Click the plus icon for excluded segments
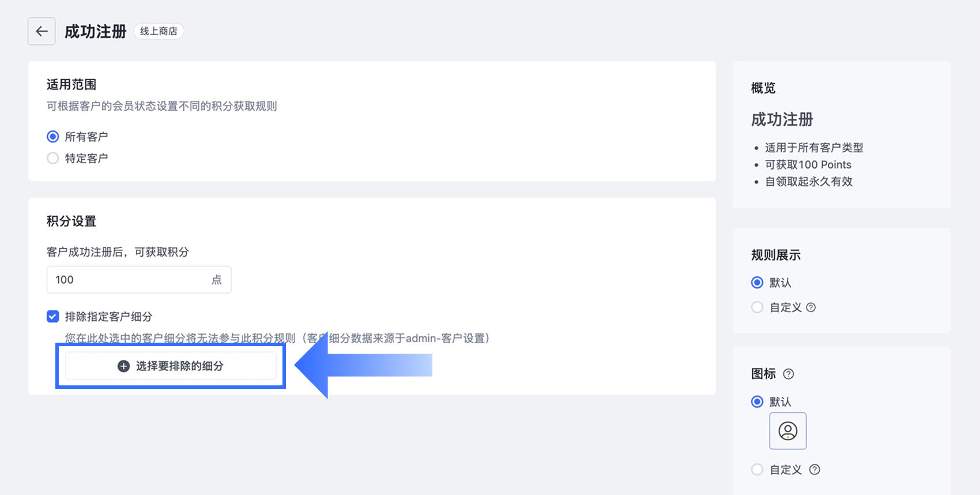980x495 pixels. (x=123, y=366)
